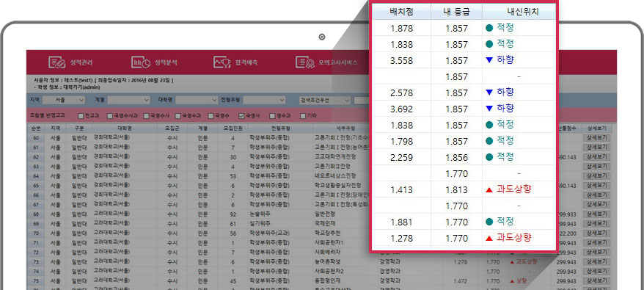Uncheck the 국영사 checkbox
The width and height of the screenshot is (644, 290).
click(x=241, y=116)
